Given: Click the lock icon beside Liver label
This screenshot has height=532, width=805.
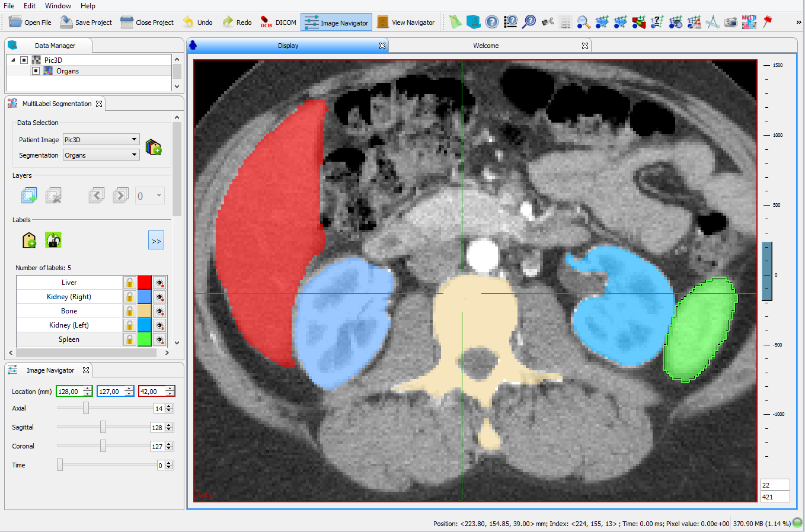Looking at the screenshot, I should [129, 283].
